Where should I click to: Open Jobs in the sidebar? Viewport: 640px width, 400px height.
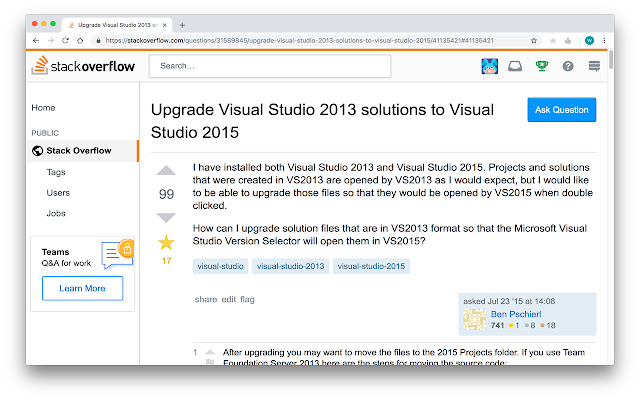pos(56,213)
